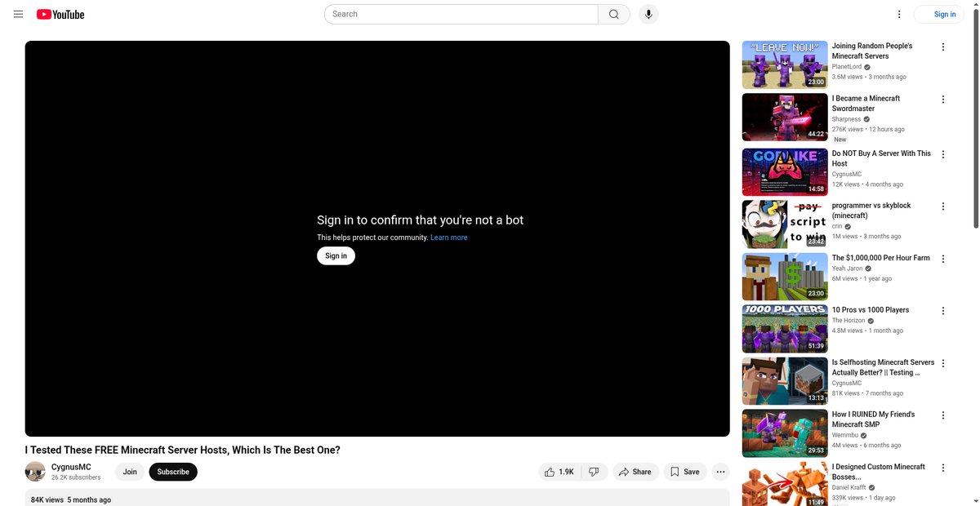Go to the YouTube home logo

pos(60,14)
